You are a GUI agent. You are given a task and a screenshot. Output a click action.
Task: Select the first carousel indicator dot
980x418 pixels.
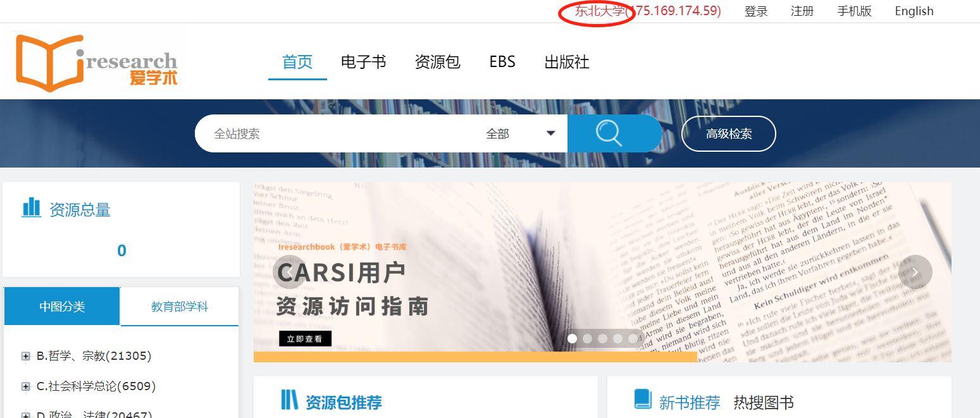pos(573,338)
